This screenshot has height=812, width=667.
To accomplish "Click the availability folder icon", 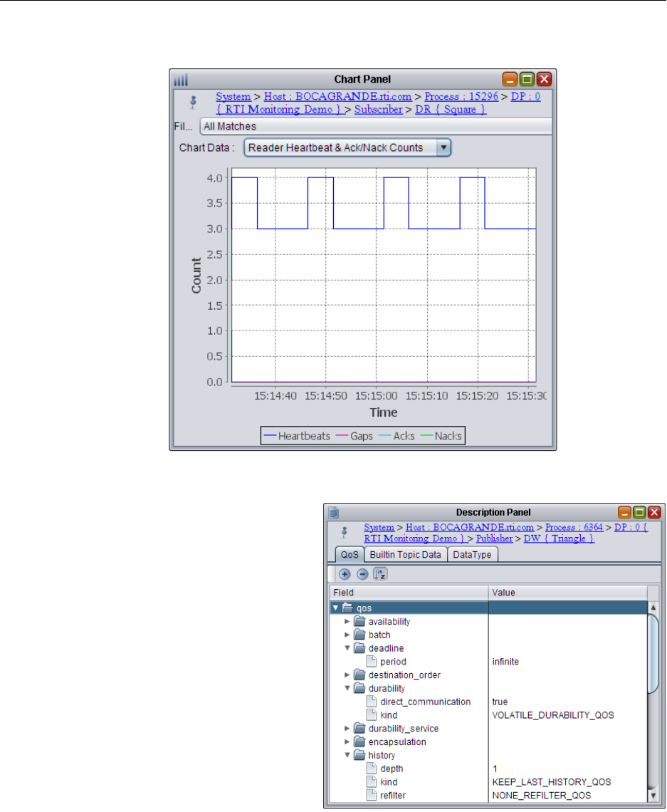I will point(359,621).
